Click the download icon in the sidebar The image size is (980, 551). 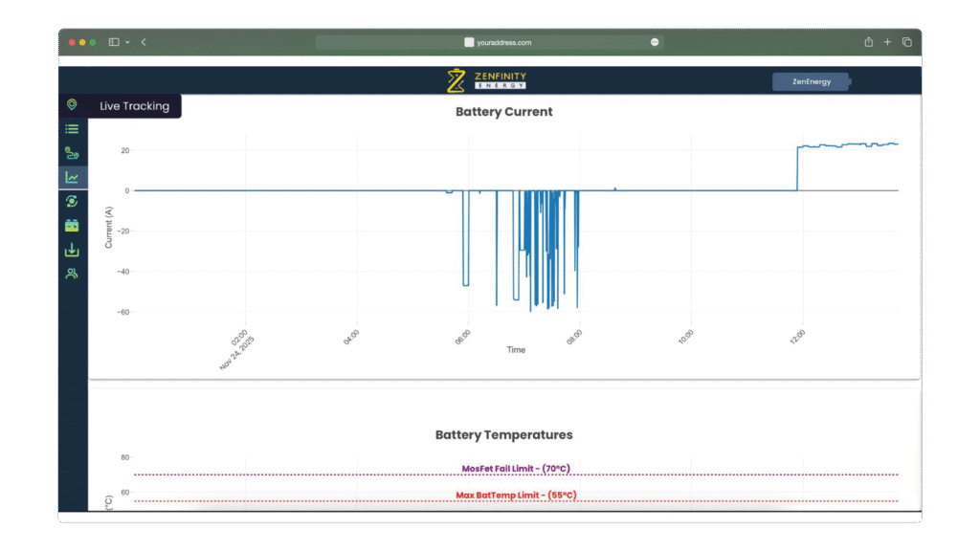tap(72, 250)
